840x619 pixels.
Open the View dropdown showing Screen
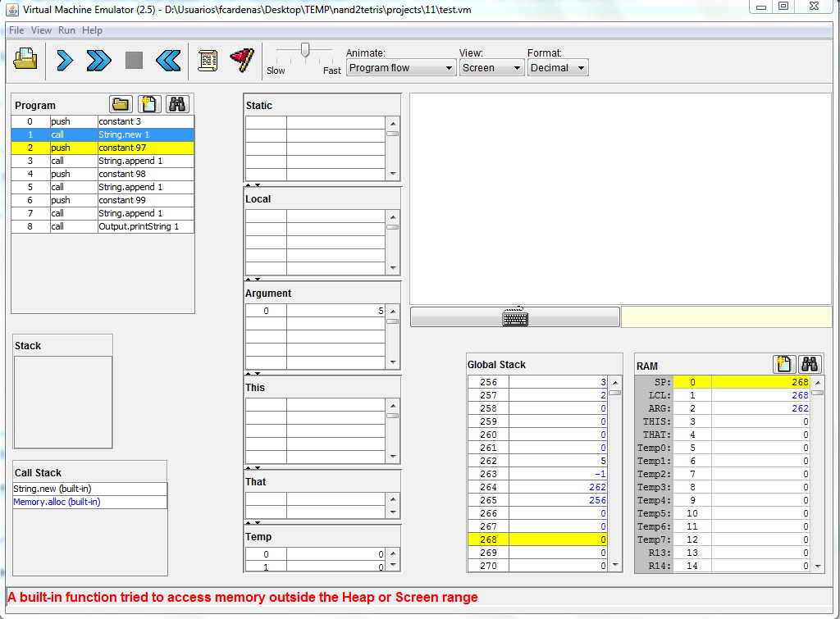pyautogui.click(x=491, y=68)
